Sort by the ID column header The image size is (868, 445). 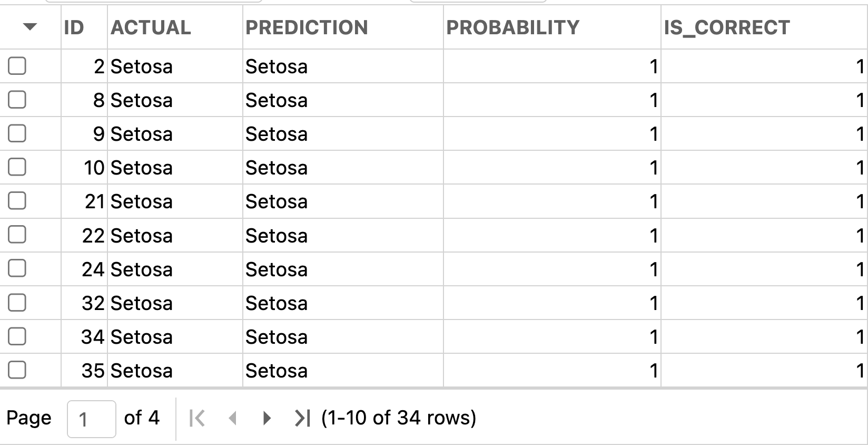pos(74,27)
